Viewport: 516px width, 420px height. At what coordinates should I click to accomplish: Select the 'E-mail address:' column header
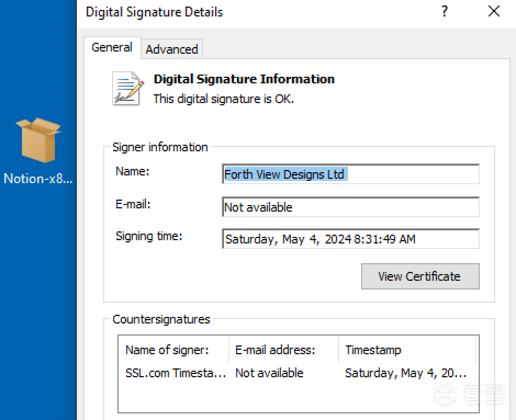click(x=284, y=350)
